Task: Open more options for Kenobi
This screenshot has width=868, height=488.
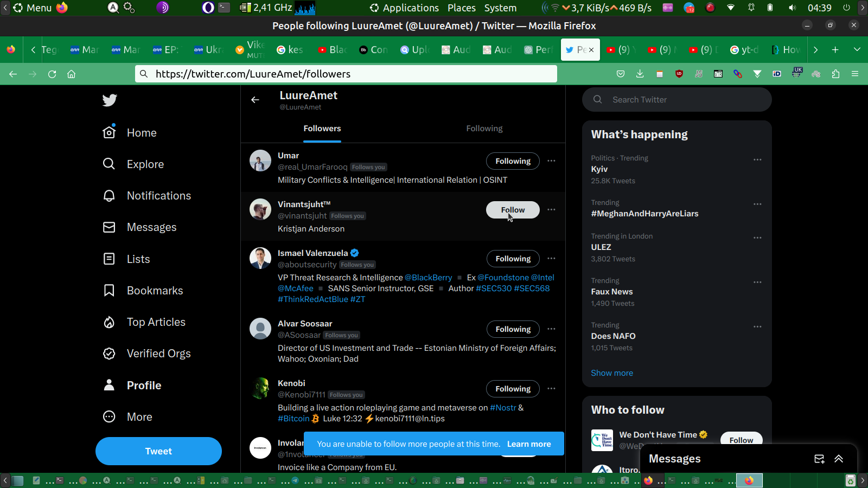Action: [x=551, y=389]
